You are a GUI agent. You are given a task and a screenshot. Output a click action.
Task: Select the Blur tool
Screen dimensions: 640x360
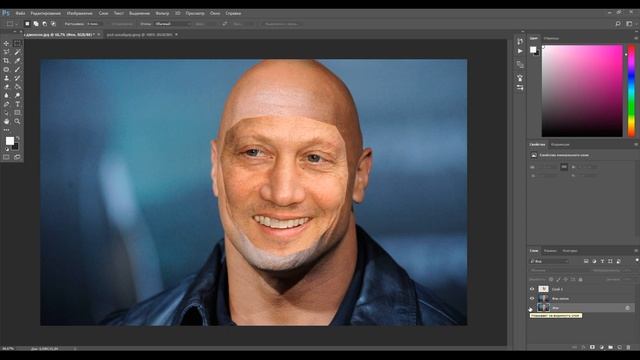(x=6, y=95)
